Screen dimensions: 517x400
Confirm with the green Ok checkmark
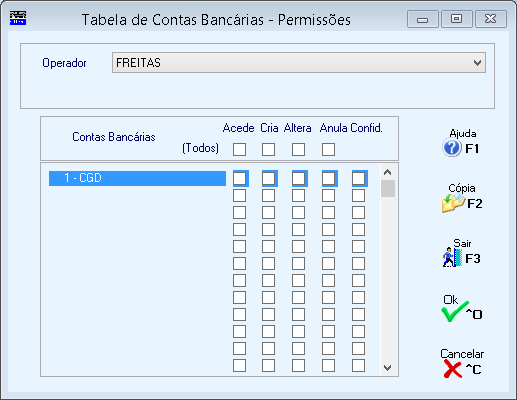[x=454, y=312]
